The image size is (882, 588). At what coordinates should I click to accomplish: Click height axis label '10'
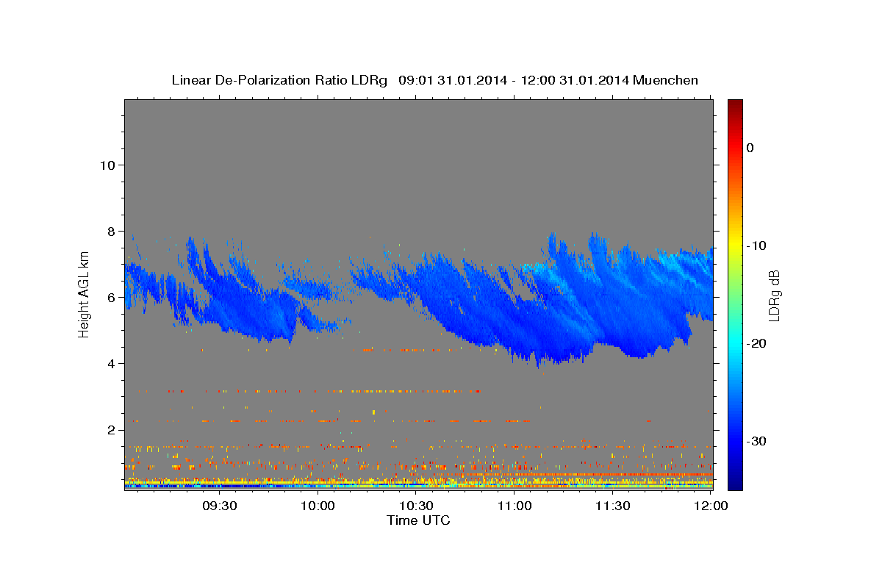[107, 165]
